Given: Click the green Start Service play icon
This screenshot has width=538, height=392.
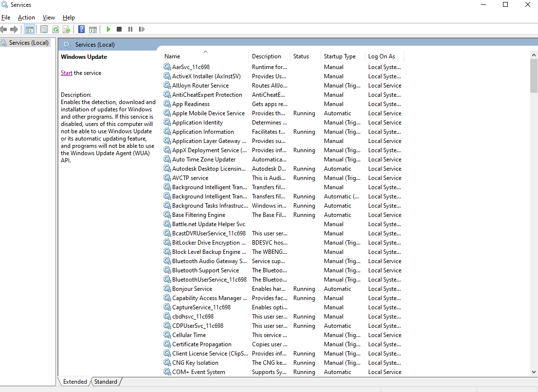Looking at the screenshot, I should 108,30.
